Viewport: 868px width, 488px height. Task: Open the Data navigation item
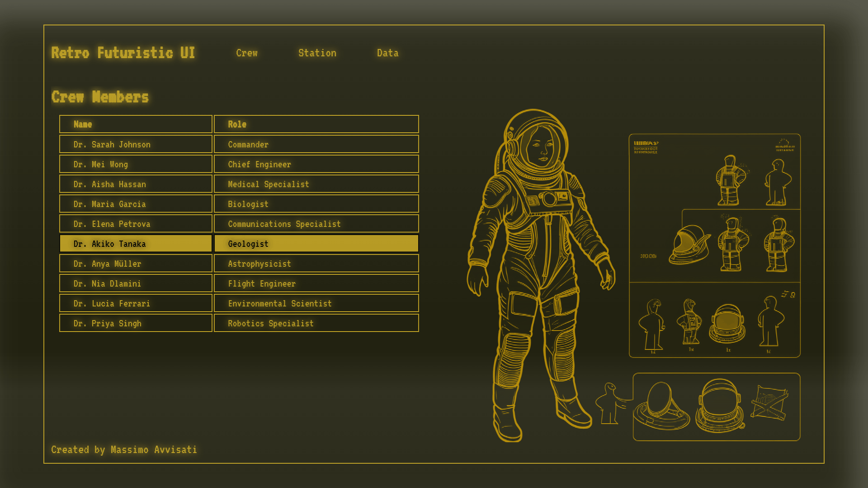(x=388, y=53)
